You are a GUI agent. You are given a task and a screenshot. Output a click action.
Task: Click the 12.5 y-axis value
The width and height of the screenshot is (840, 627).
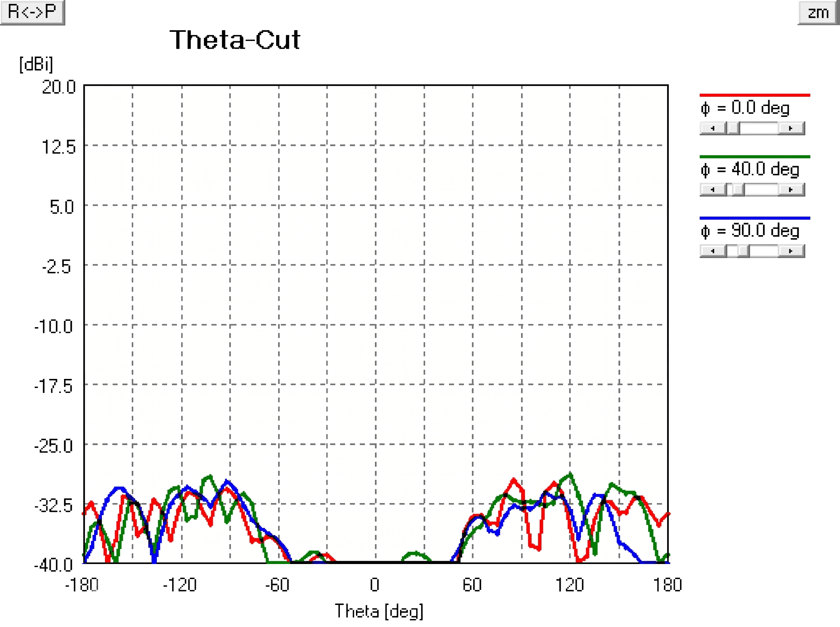59,147
